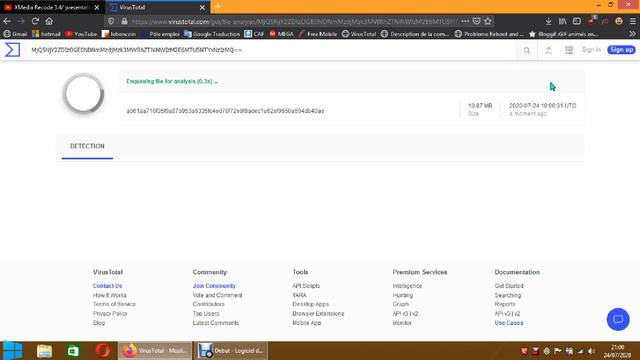The image size is (640, 360).
Task: Click the search magnifier icon in VirusTotal header
Action: (527, 50)
